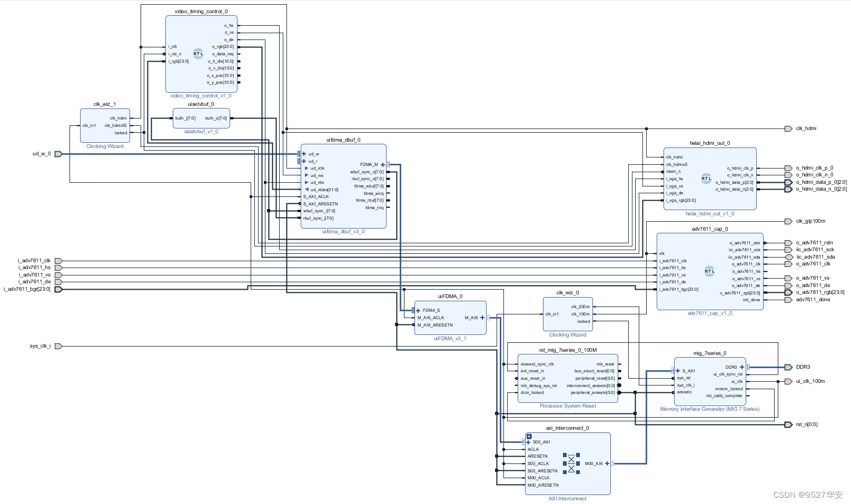Select the o_hdmi_data_p_0[2:0] output port symbol
The width and height of the screenshot is (851, 504).
point(788,182)
